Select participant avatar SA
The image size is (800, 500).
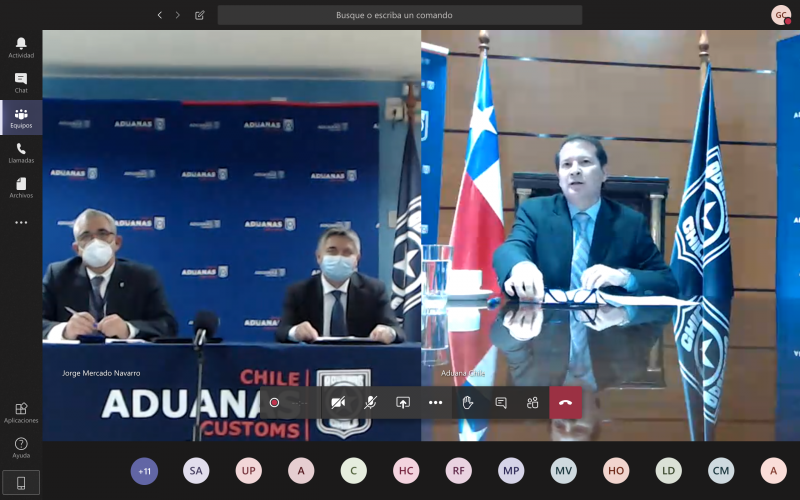click(196, 471)
